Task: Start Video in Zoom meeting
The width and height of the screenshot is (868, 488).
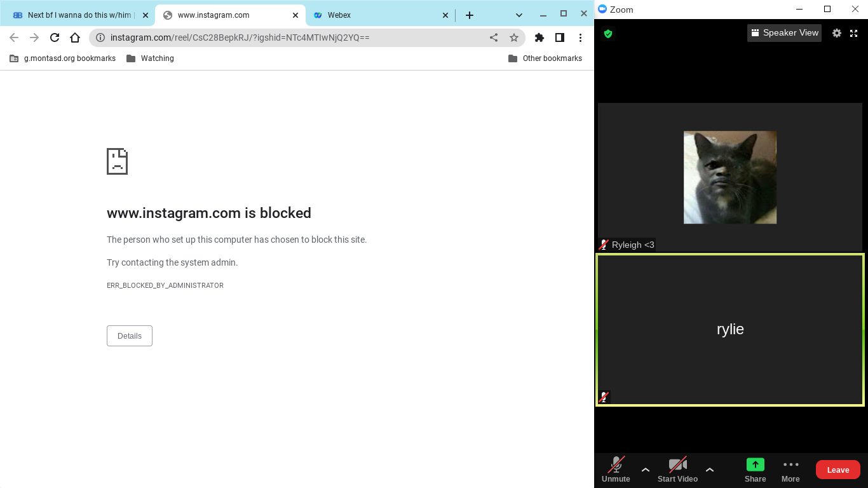Action: coord(677,470)
